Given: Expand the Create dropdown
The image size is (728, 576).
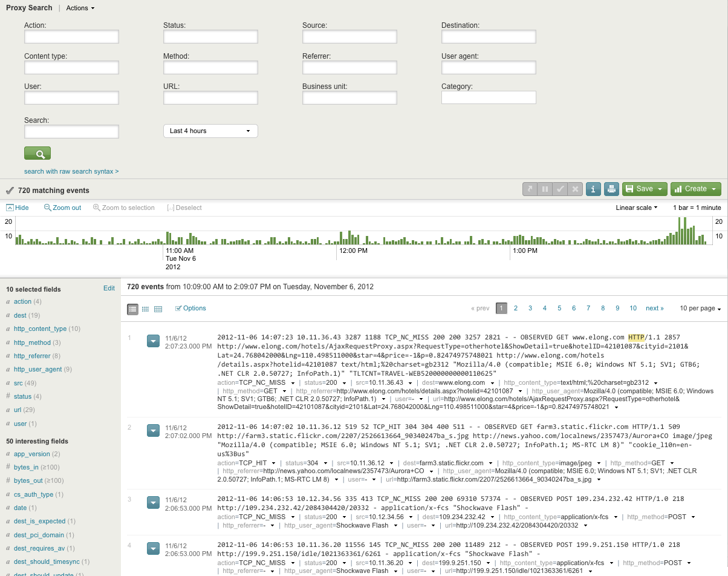Looking at the screenshot, I should pos(695,189).
